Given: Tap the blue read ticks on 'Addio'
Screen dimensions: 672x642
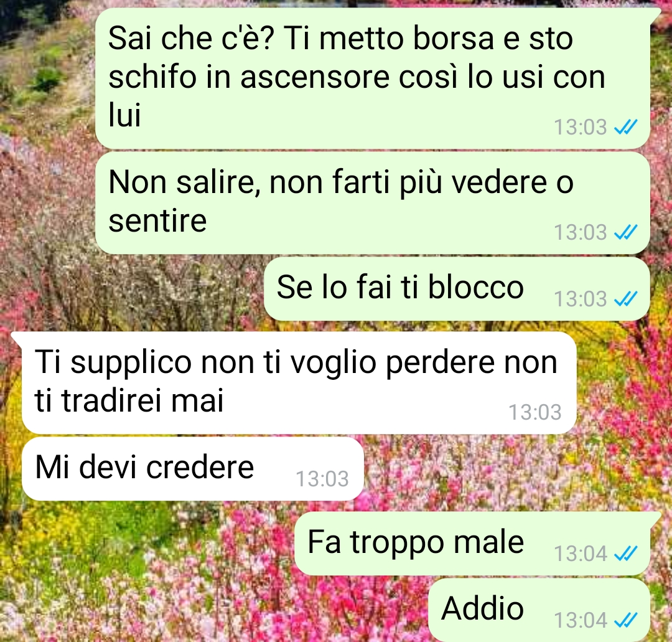Looking at the screenshot, I should coord(626,620).
